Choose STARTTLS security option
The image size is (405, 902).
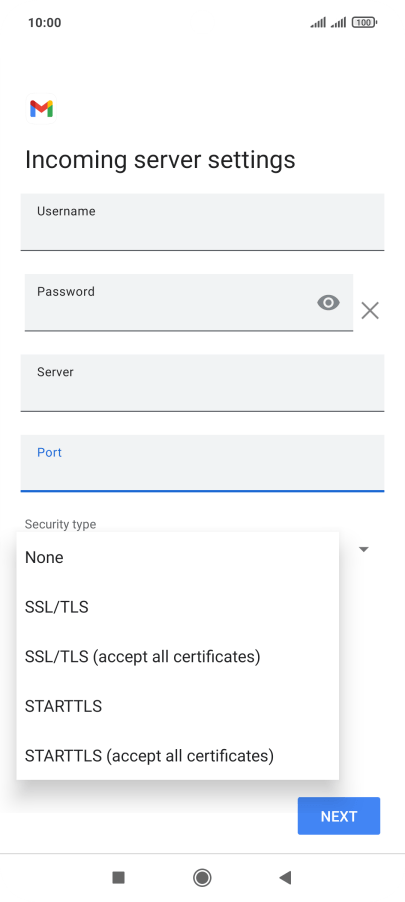click(x=178, y=706)
